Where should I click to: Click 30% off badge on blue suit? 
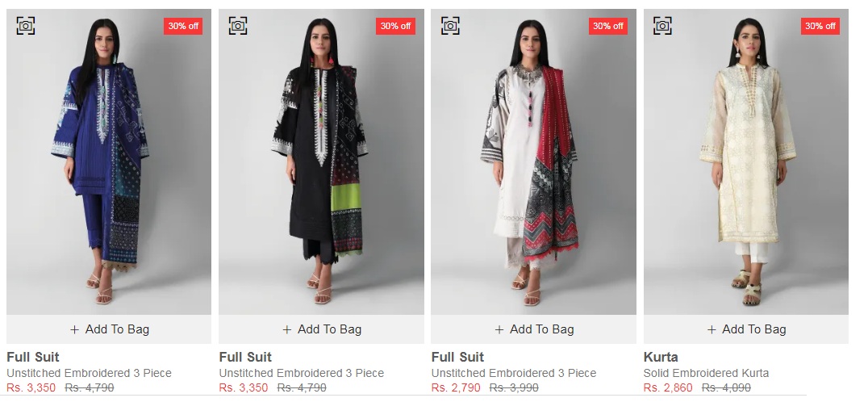pyautogui.click(x=183, y=26)
